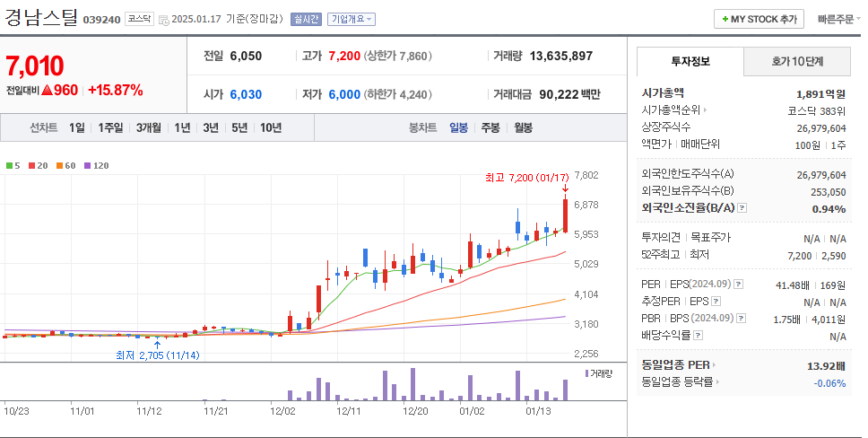Screen dimensions: 868x438
Task: Click the purple 120-day moving average swatch
Action: coord(89,165)
